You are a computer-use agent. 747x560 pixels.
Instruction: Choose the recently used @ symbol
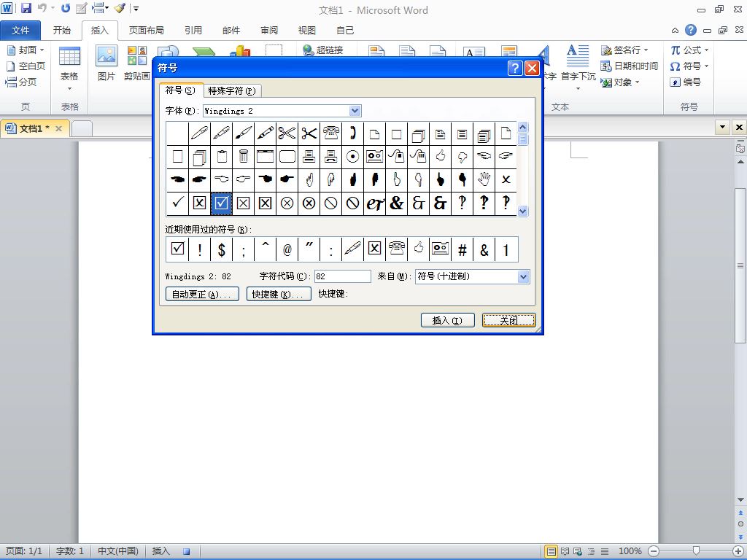coord(287,249)
